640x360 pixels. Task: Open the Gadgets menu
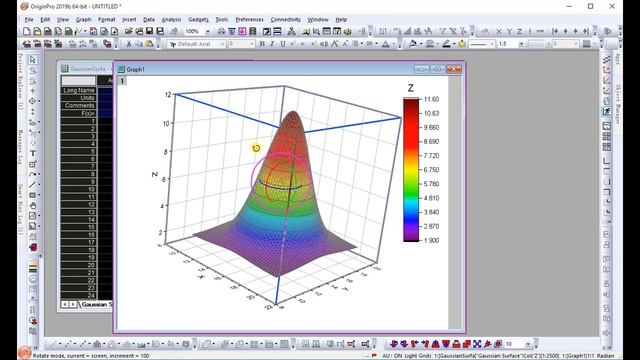tap(198, 19)
